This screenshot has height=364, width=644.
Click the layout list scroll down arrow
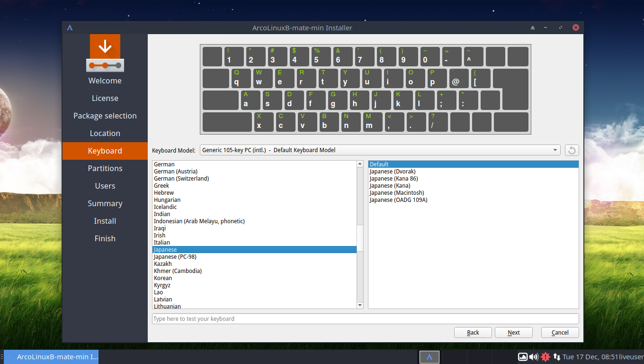pyautogui.click(x=360, y=305)
